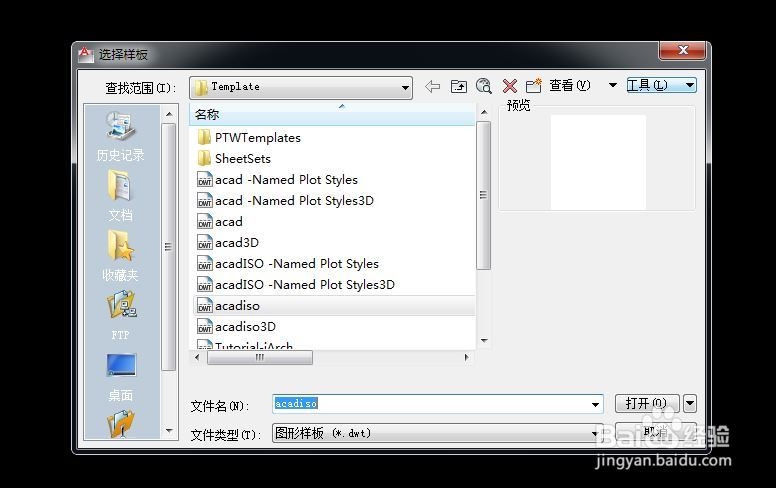The height and width of the screenshot is (488, 776).
Task: Go up one folder level icon
Action: click(x=459, y=87)
